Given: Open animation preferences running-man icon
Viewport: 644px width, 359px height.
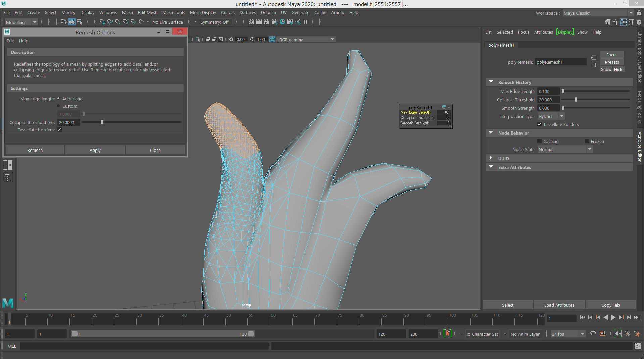Looking at the screenshot, I should click(637, 334).
